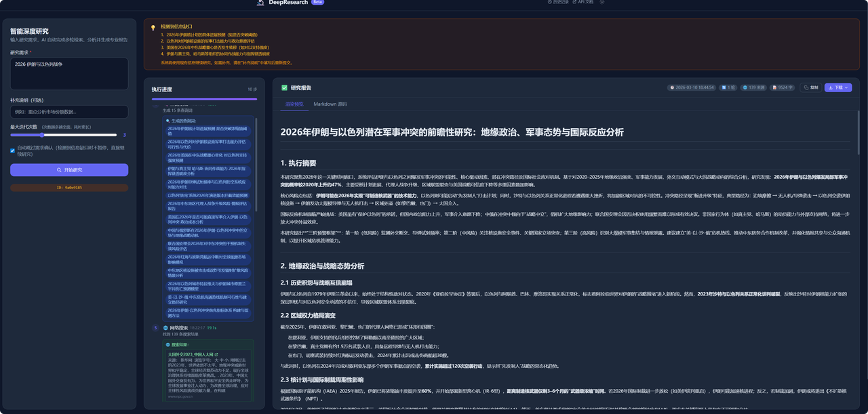Click step number 5 circle badge

pos(155,327)
